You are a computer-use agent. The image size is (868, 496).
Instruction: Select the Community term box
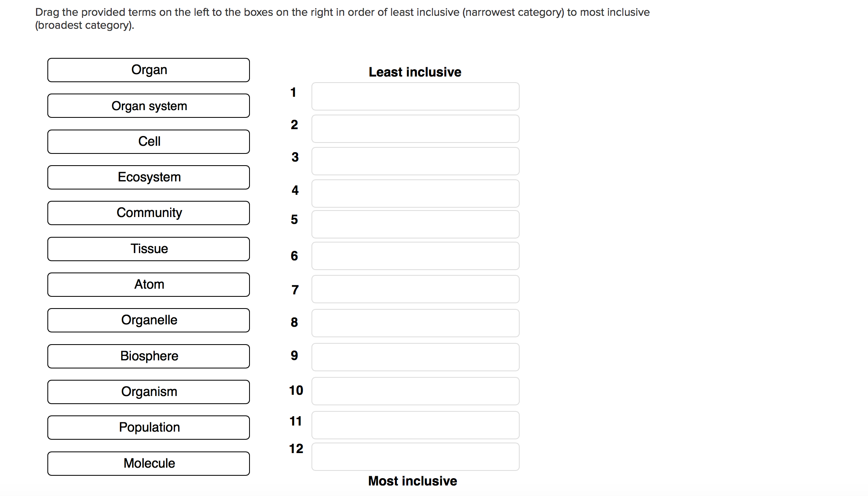(x=149, y=213)
